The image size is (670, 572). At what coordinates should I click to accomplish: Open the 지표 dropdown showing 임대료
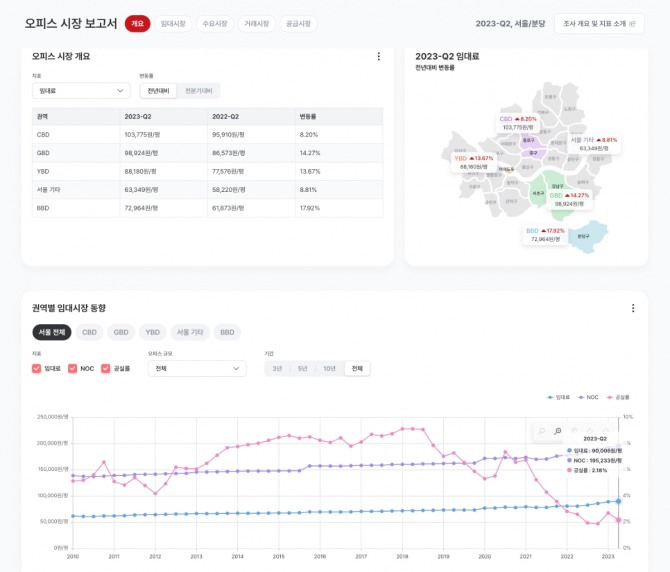pyautogui.click(x=81, y=91)
